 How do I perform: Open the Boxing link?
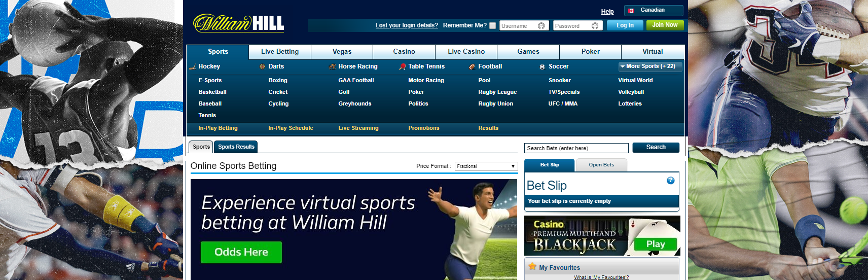pyautogui.click(x=278, y=80)
